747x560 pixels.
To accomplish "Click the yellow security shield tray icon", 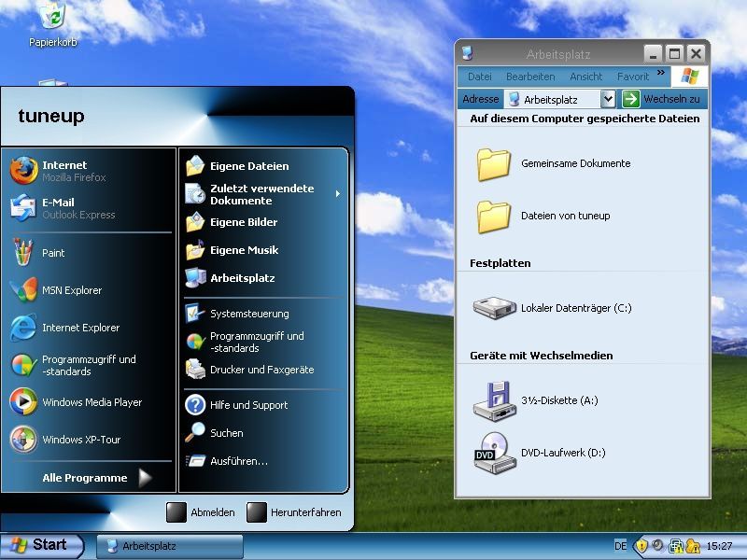I will coord(641,547).
